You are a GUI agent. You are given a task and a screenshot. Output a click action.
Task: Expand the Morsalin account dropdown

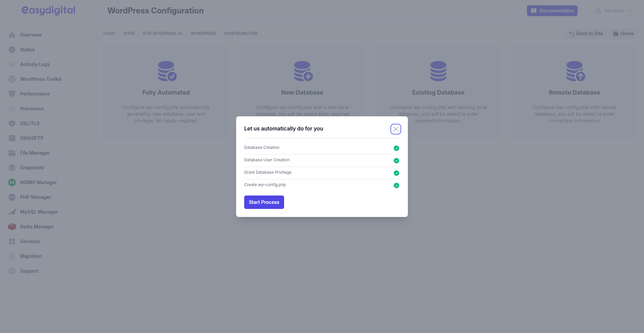(x=614, y=10)
